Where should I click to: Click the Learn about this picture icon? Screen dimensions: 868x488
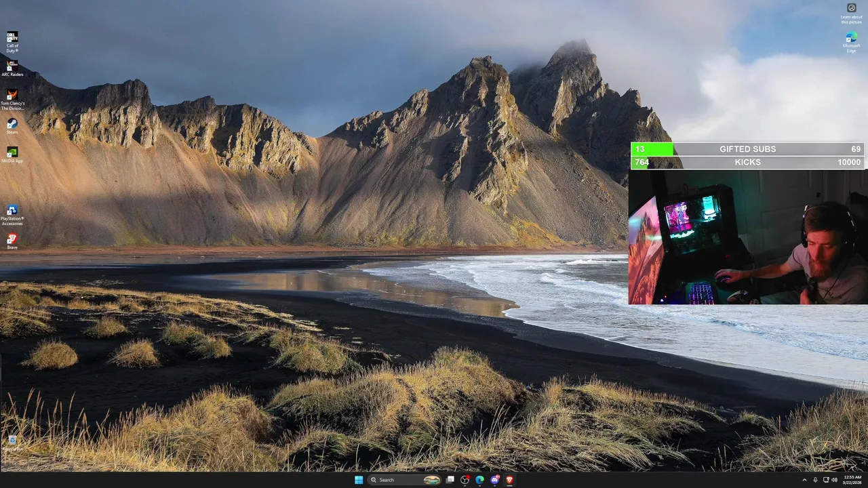pyautogui.click(x=852, y=13)
